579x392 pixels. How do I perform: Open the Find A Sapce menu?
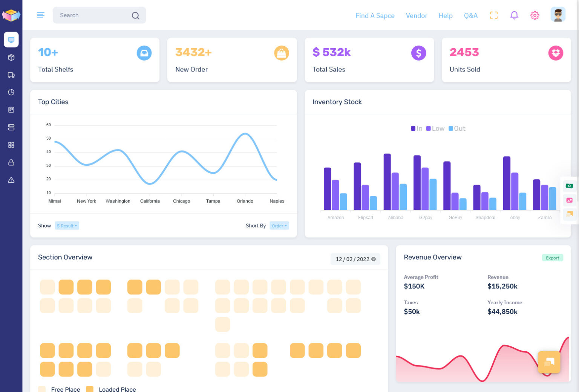(x=375, y=15)
